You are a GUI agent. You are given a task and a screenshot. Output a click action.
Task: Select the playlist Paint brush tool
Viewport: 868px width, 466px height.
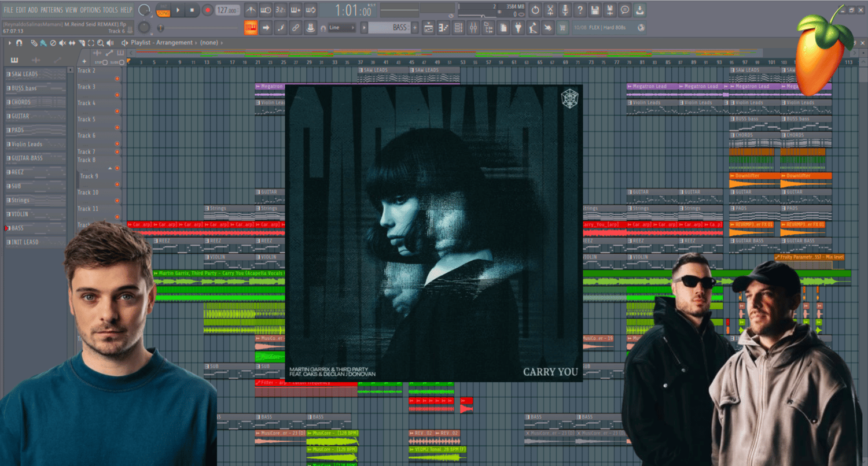tap(43, 43)
